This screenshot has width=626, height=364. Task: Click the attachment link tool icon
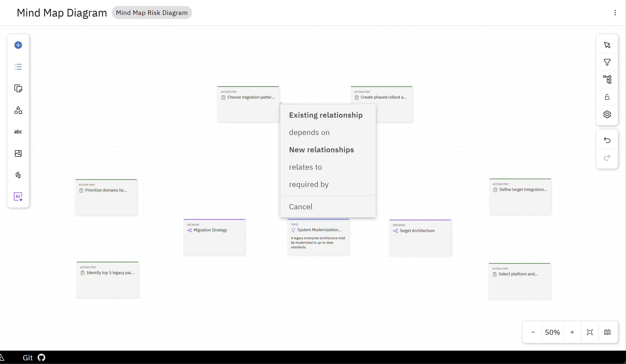[x=18, y=175]
